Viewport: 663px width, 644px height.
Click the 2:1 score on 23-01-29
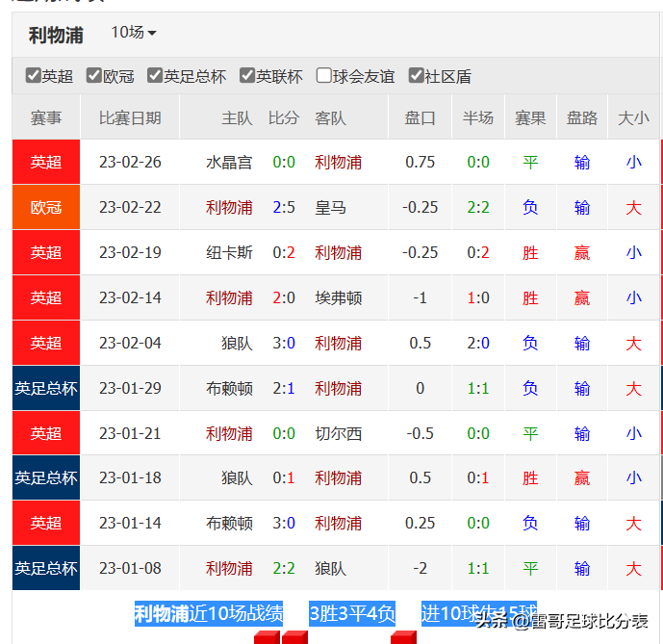284,389
